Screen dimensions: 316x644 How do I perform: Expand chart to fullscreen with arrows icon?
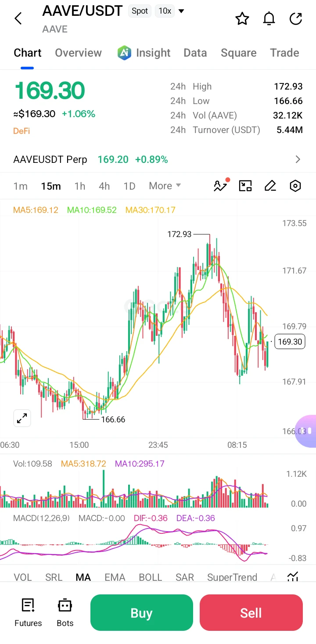tap(22, 418)
